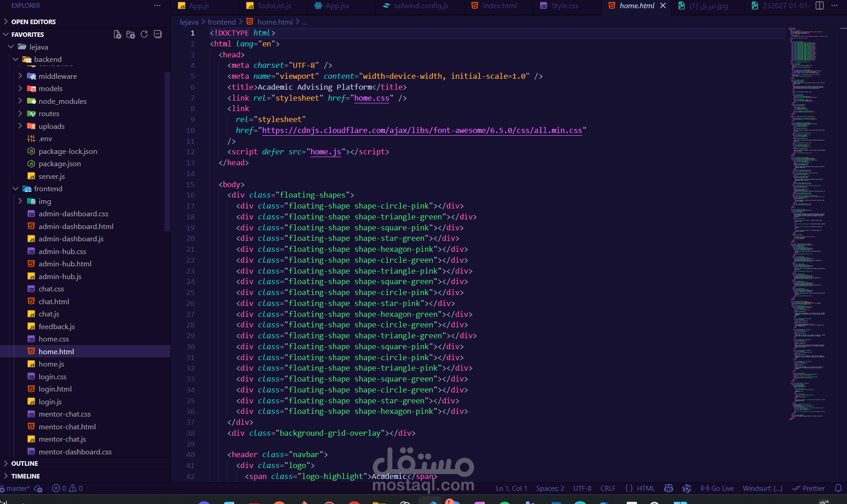Change file encoding from UTF-8
Viewport: 847px width, 504px height.
582,489
